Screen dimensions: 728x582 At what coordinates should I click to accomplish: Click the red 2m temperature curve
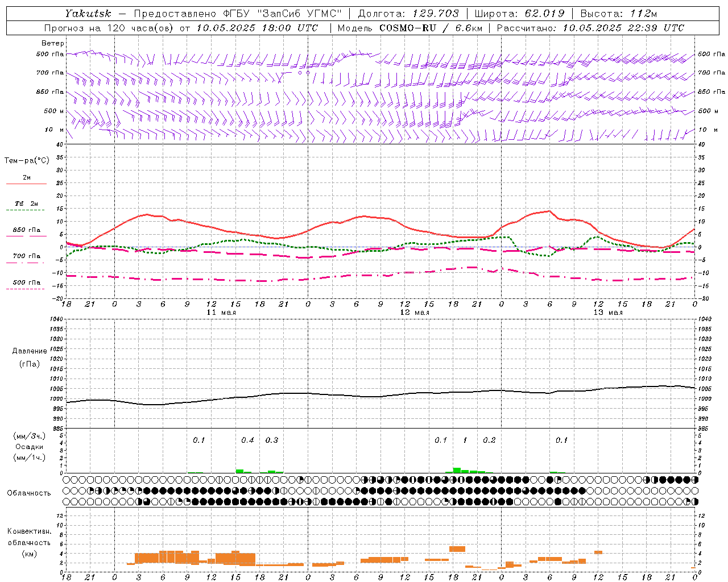pos(381,218)
